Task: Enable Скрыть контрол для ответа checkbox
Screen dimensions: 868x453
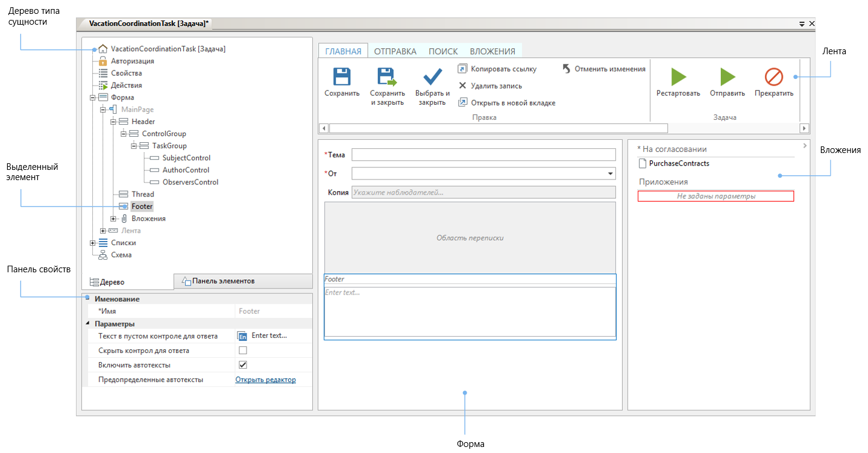Action: tap(243, 351)
